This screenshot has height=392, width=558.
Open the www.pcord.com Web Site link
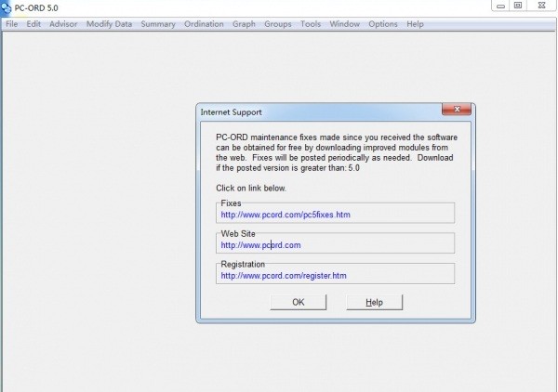tap(260, 245)
